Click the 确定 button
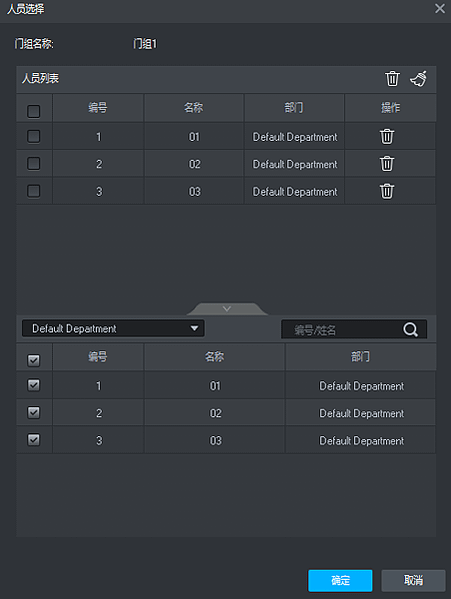Image resolution: width=451 pixels, height=599 pixels. pos(340,581)
